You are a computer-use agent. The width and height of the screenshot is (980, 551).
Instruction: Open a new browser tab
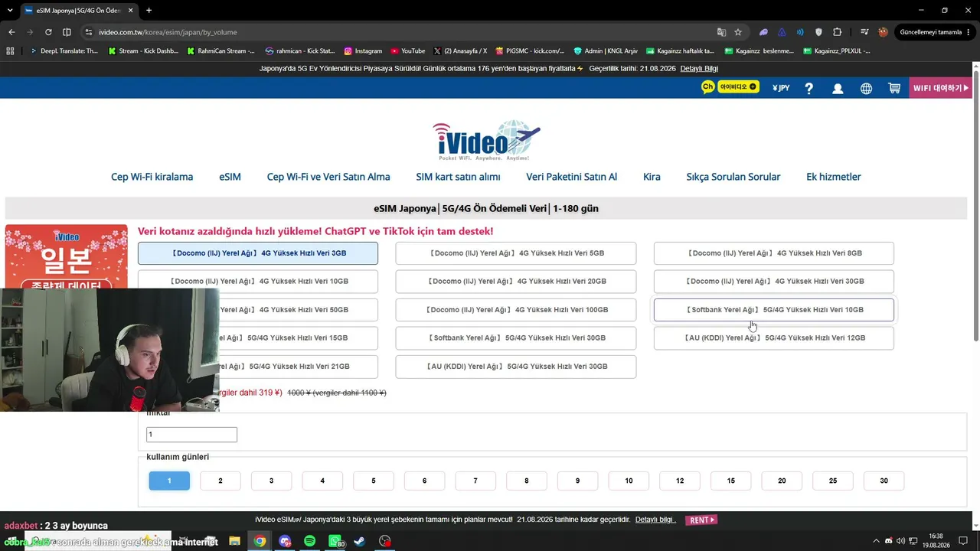point(149,11)
